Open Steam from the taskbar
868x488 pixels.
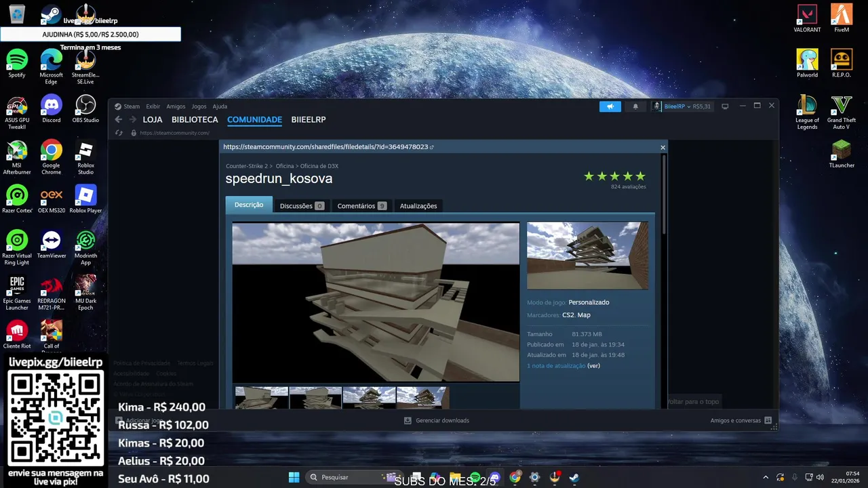click(x=574, y=477)
